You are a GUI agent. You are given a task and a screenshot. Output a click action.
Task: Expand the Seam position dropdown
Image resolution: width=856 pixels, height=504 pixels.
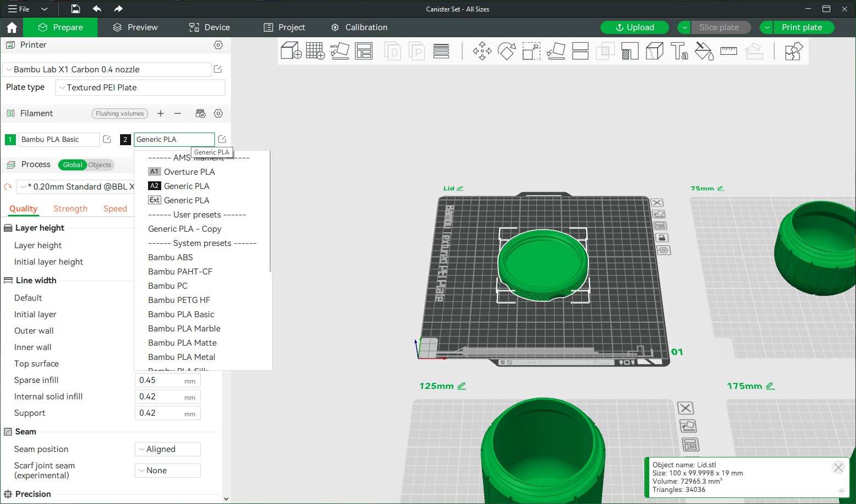[168, 449]
